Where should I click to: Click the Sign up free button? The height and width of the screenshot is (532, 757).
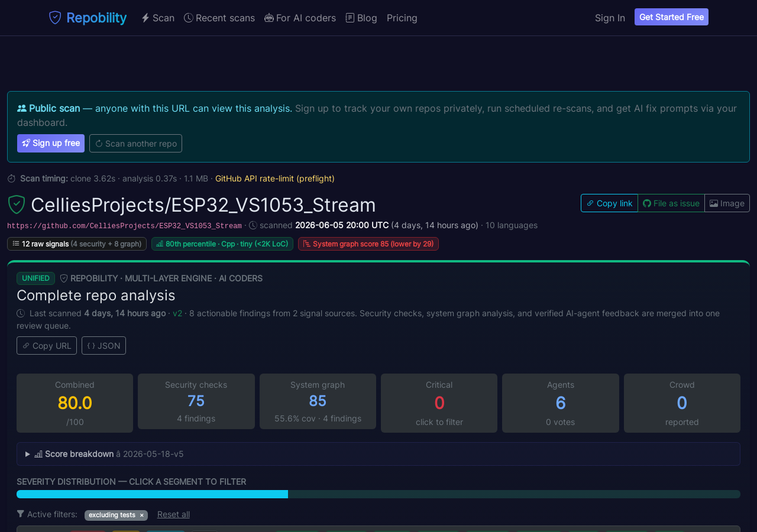coord(51,143)
